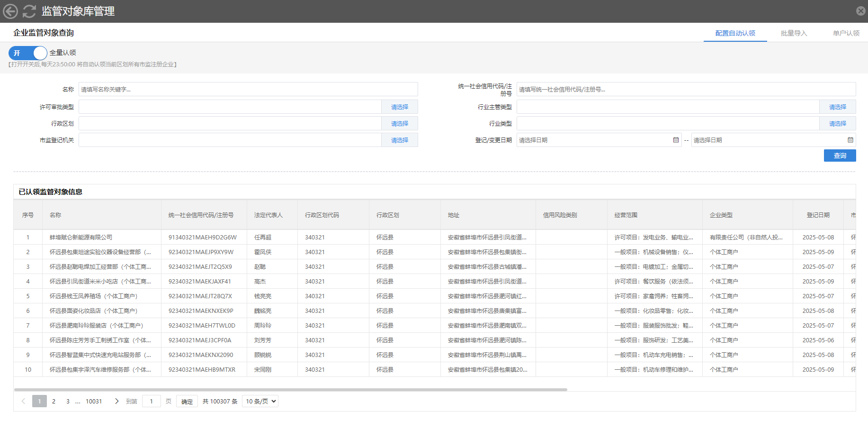Click the 地址 column header
The image size is (868, 430).
click(x=488, y=215)
